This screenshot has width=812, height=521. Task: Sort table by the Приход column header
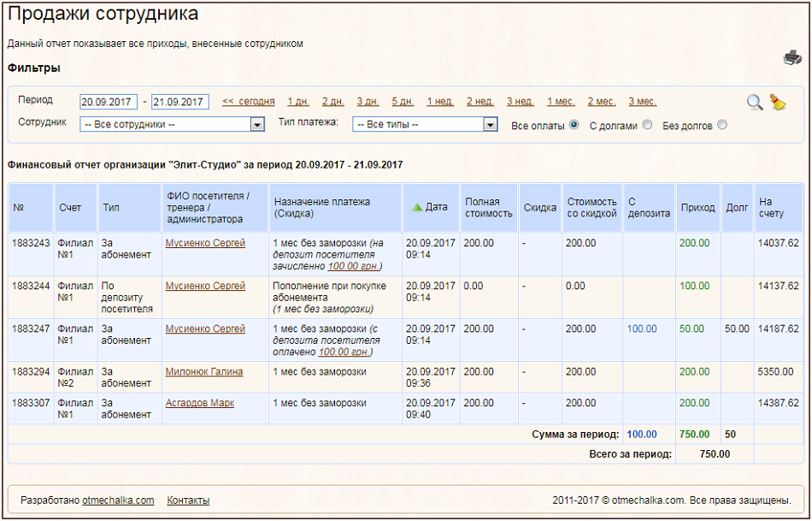coord(697,207)
